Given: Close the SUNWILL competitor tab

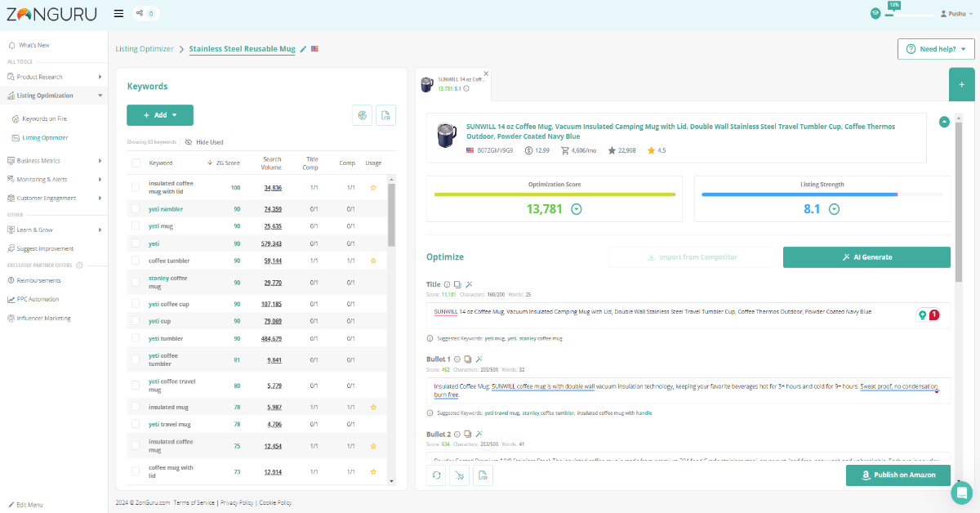Looking at the screenshot, I should pyautogui.click(x=486, y=73).
